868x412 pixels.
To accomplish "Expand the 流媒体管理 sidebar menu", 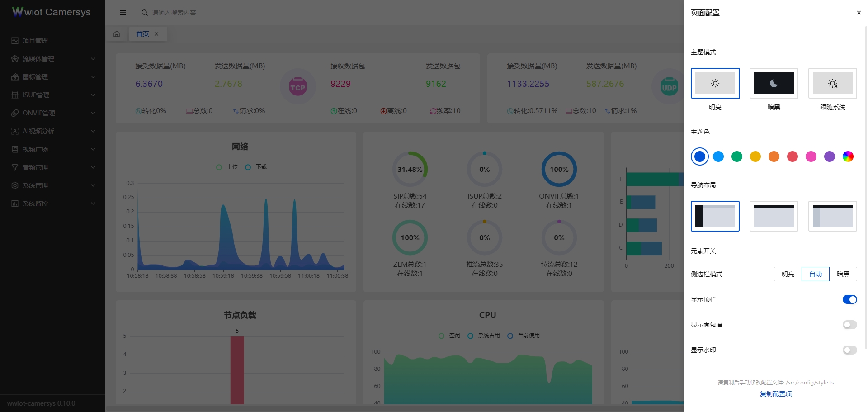I will [52, 59].
